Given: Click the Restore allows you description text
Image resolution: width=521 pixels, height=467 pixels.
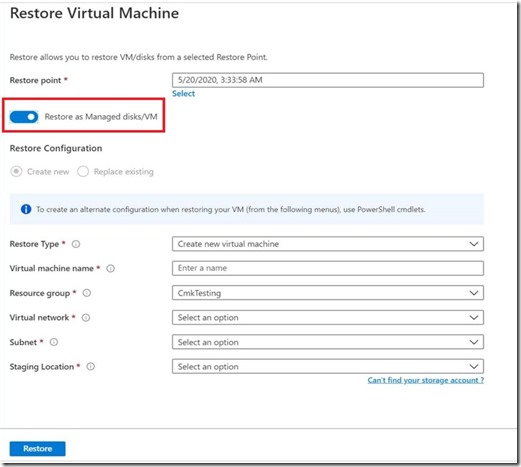Looking at the screenshot, I should pos(138,57).
